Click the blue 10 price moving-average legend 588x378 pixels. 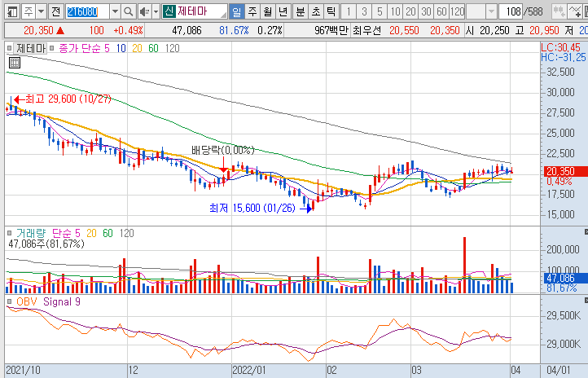(121, 48)
